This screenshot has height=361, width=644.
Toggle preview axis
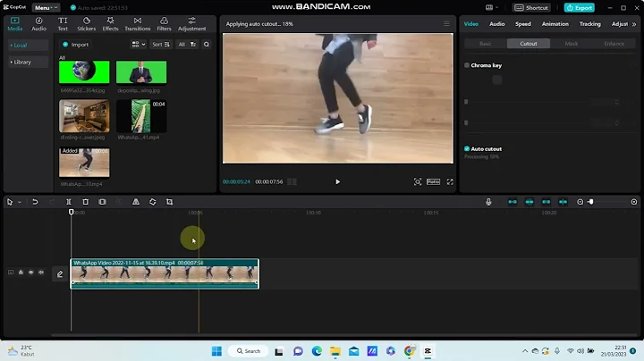point(563,202)
